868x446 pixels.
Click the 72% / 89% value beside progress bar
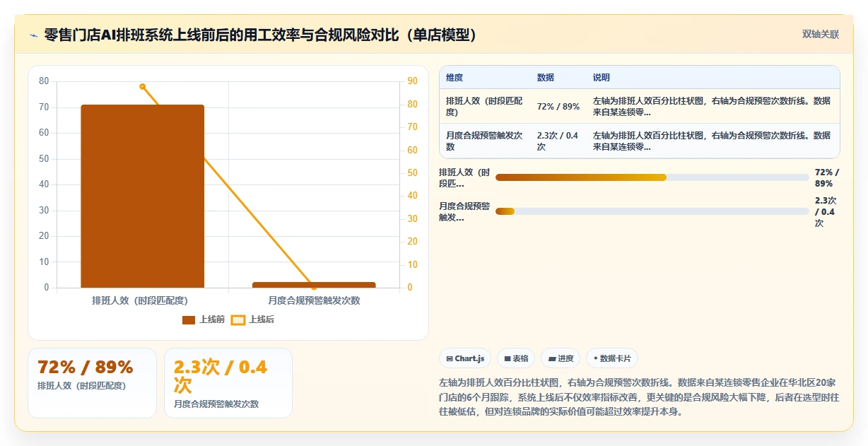[827, 177]
